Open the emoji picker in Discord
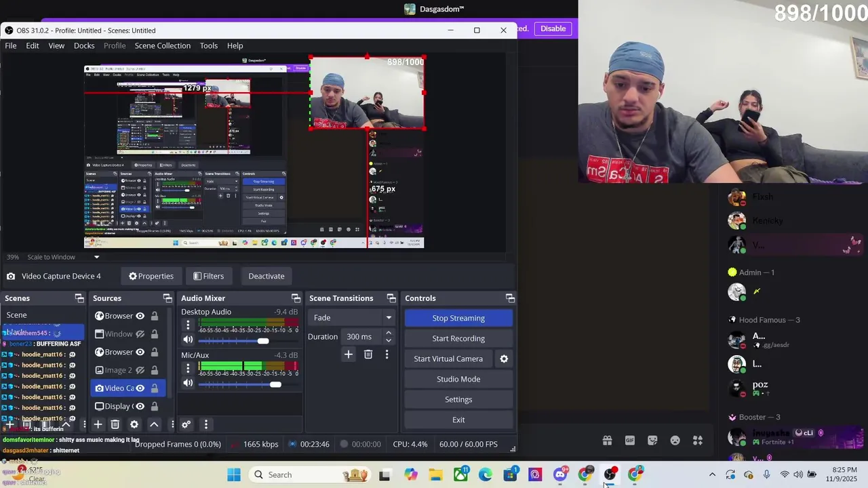868x488 pixels. pos(675,441)
